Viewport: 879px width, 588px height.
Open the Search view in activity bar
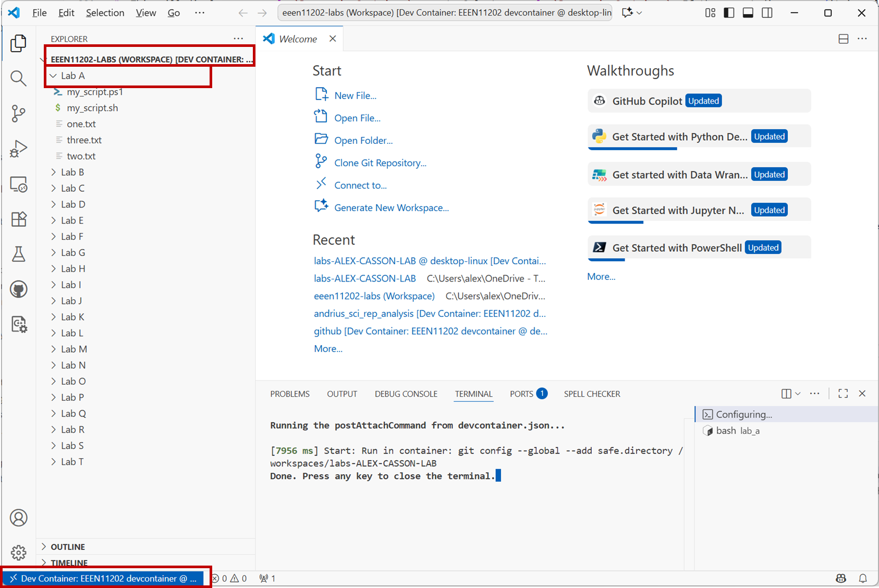[18, 79]
